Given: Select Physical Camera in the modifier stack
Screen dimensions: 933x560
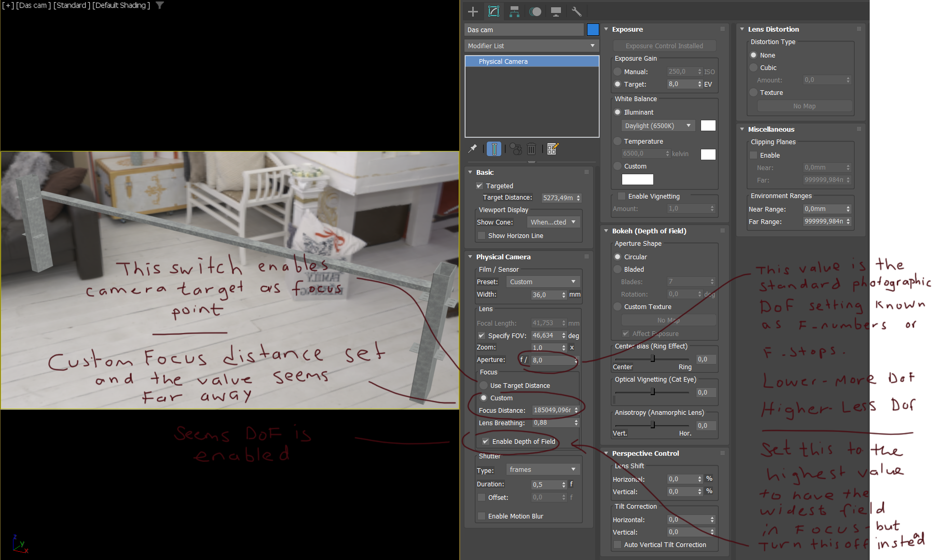Looking at the screenshot, I should 532,61.
